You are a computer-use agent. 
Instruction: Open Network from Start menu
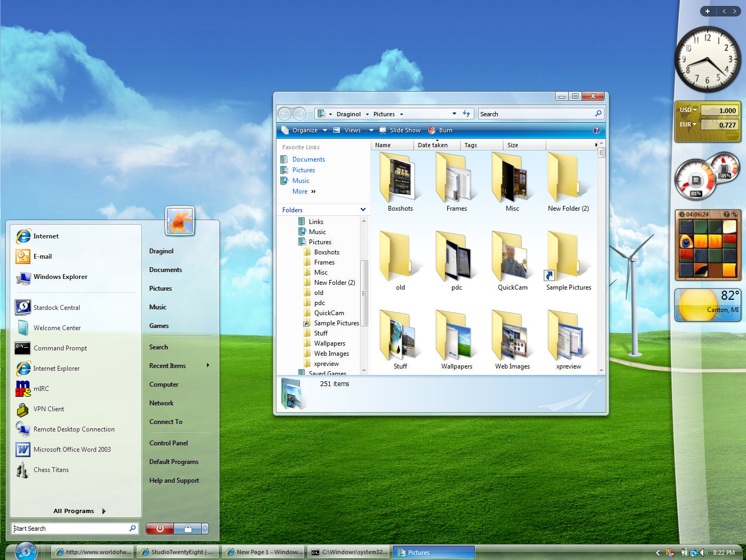coord(161,403)
